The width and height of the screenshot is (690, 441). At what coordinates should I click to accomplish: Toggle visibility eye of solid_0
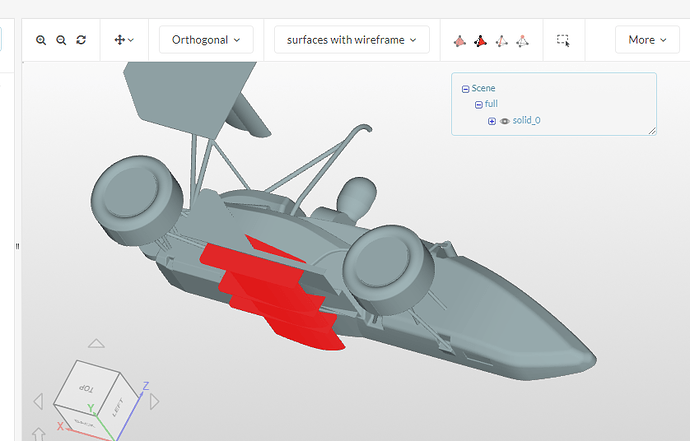[505, 121]
